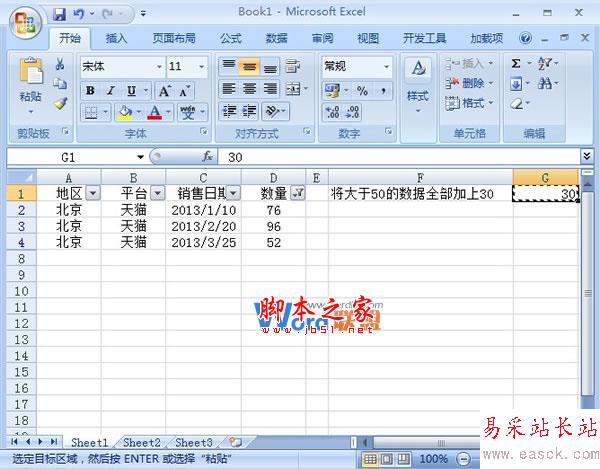
Task: Click the Fill down icon
Action: (x=516, y=83)
